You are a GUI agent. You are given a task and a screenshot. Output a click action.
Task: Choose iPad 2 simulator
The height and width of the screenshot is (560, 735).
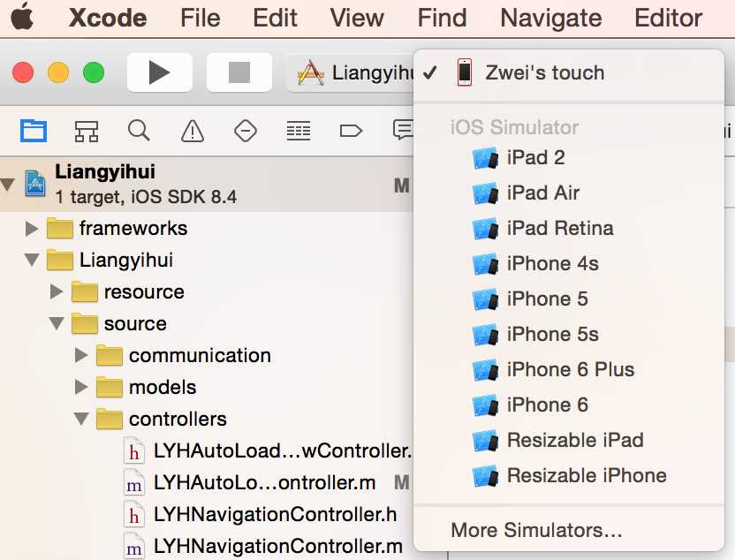pyautogui.click(x=569, y=158)
